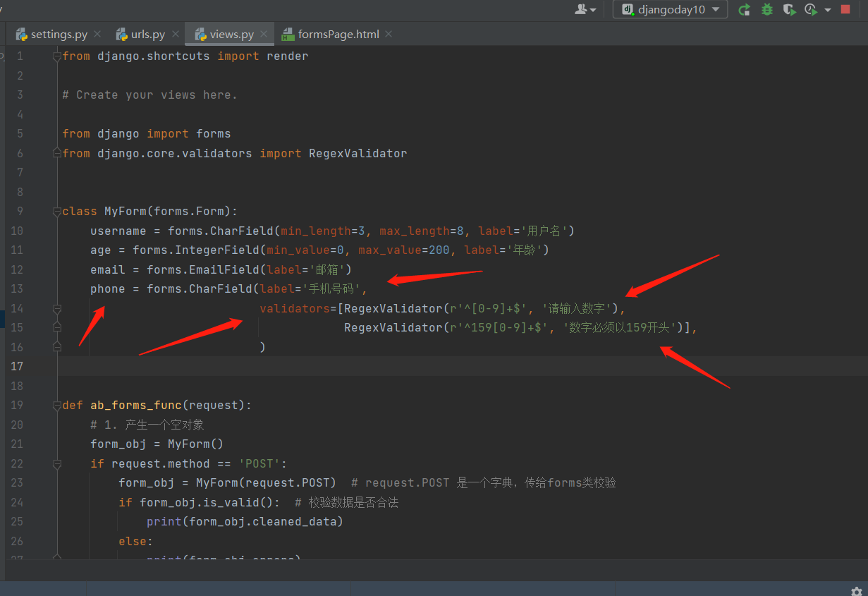
Task: Click the 'validators' keyword on line 14
Action: pos(295,308)
